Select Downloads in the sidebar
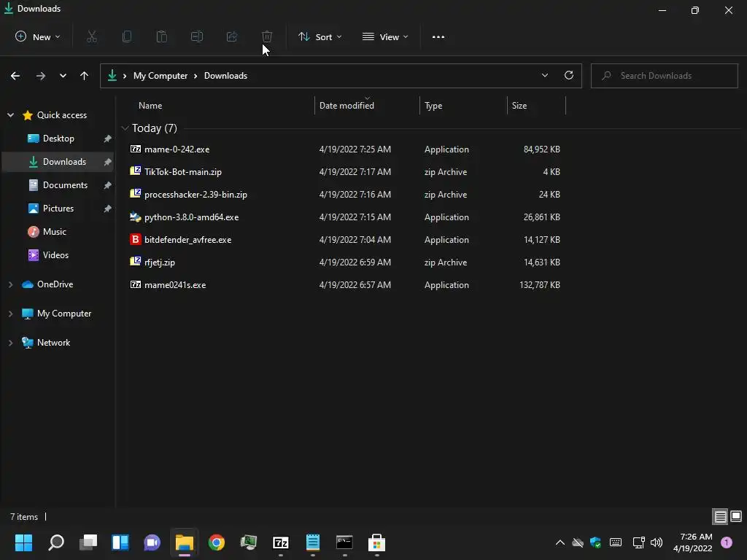The image size is (747, 560). (58, 162)
